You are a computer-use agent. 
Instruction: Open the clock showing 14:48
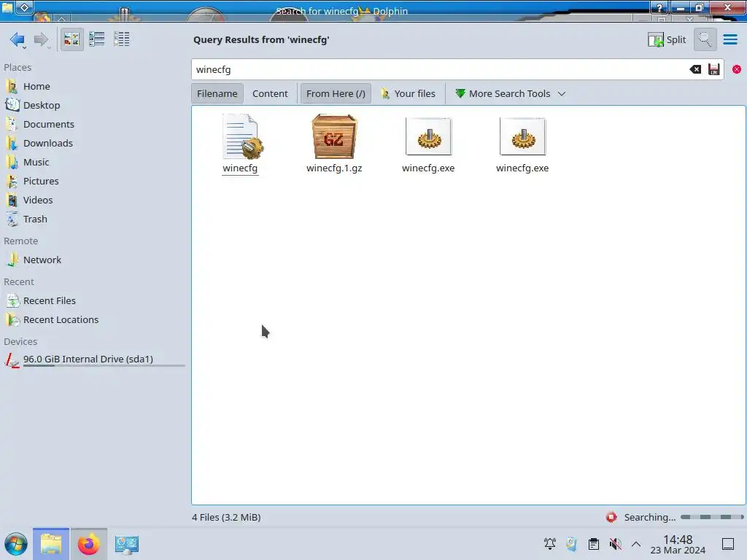[678, 544]
